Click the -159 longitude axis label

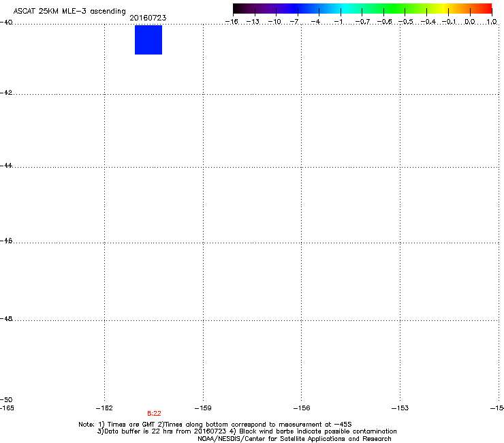click(203, 408)
